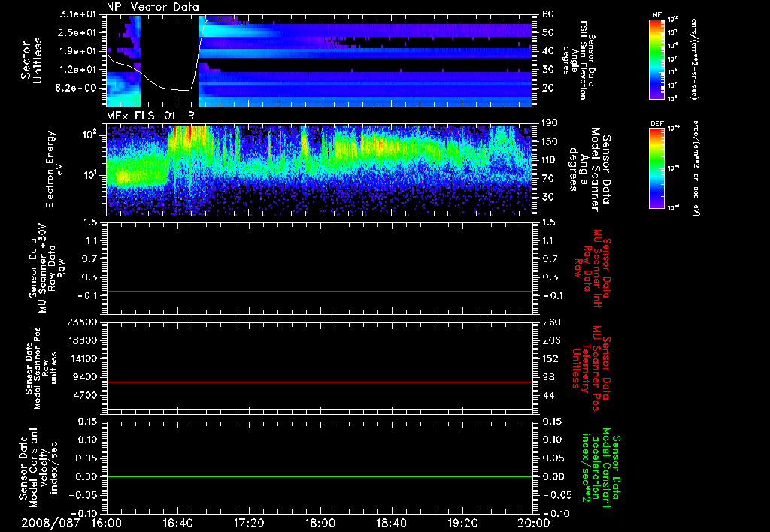770x532 pixels.
Task: Click the "NPI Vector Data" panel title
Action: pos(153,7)
